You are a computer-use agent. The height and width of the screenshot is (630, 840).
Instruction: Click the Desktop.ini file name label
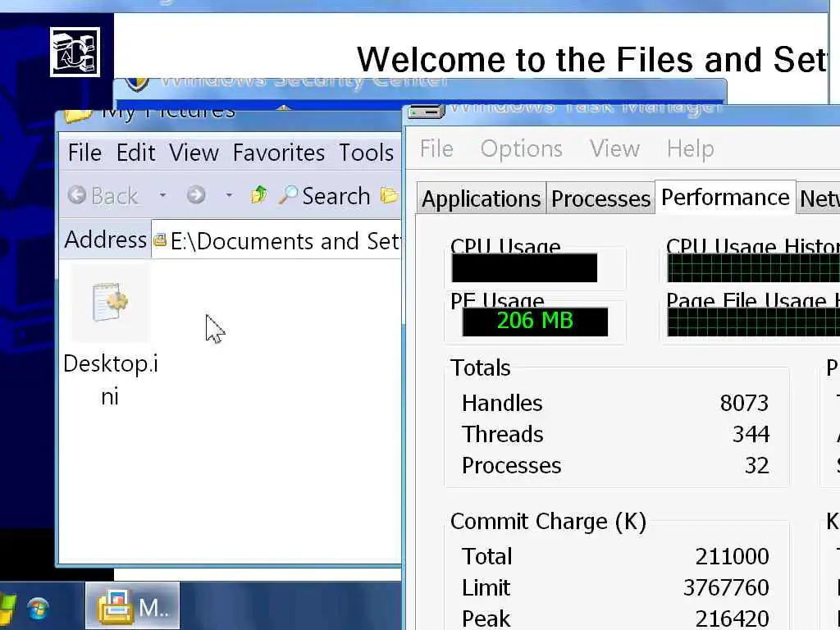111,380
